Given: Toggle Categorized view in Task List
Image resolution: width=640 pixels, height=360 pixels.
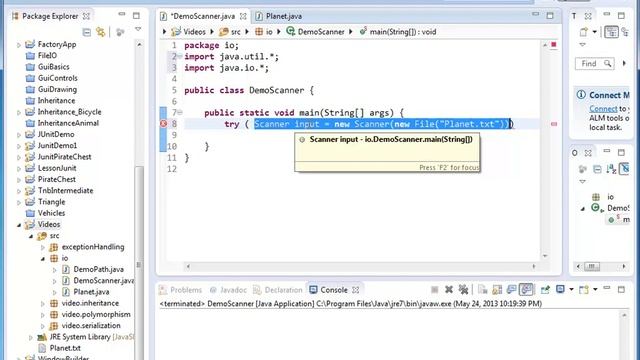Looking at the screenshot, I should coord(611,32).
